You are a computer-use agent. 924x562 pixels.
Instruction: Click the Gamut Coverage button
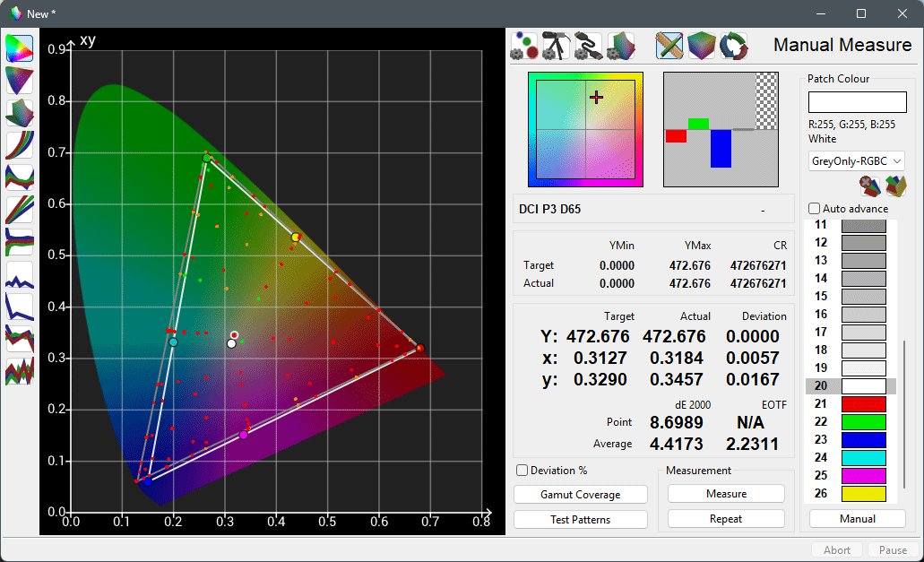(580, 494)
